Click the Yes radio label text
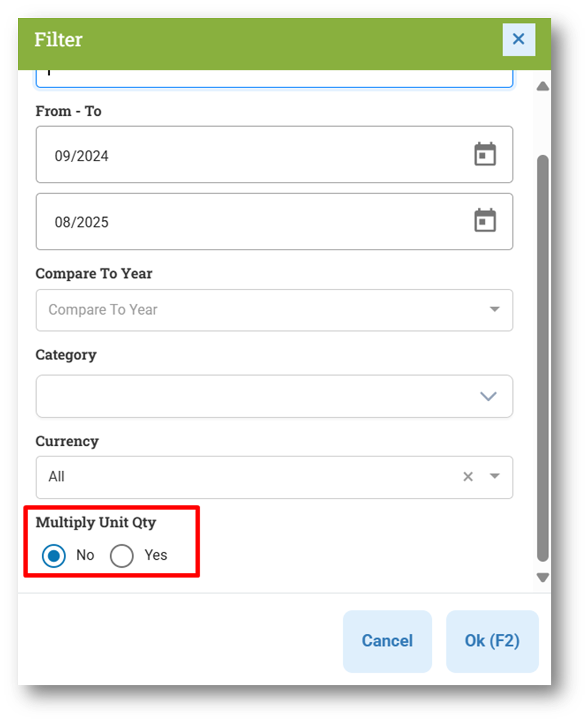This screenshot has width=588, height=722. (x=155, y=555)
